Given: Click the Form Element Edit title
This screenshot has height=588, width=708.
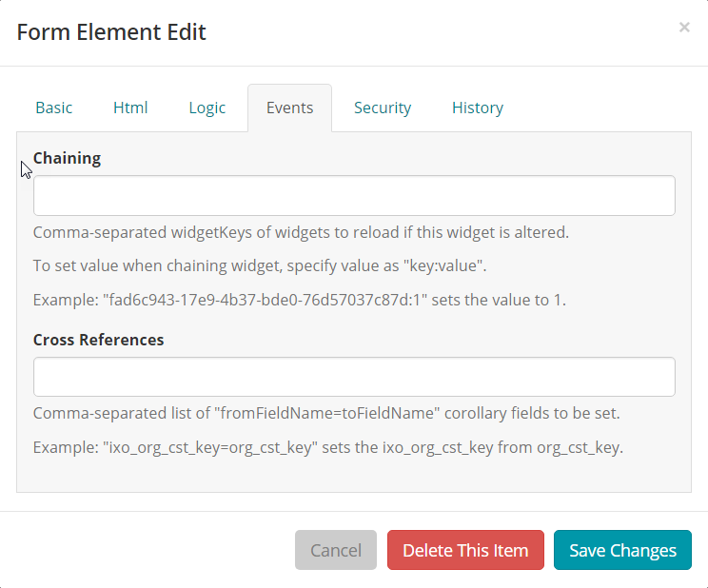Looking at the screenshot, I should pos(111,32).
